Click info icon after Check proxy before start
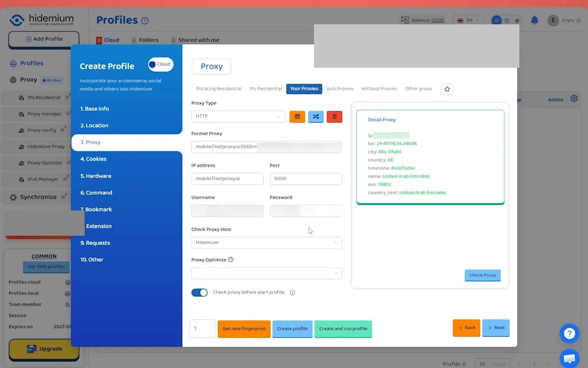The width and height of the screenshot is (588, 368). click(x=292, y=292)
